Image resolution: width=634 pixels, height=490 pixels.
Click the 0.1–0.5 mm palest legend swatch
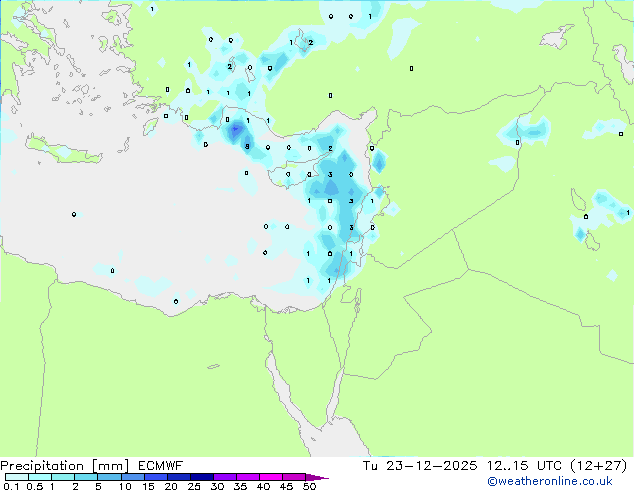tap(17, 477)
